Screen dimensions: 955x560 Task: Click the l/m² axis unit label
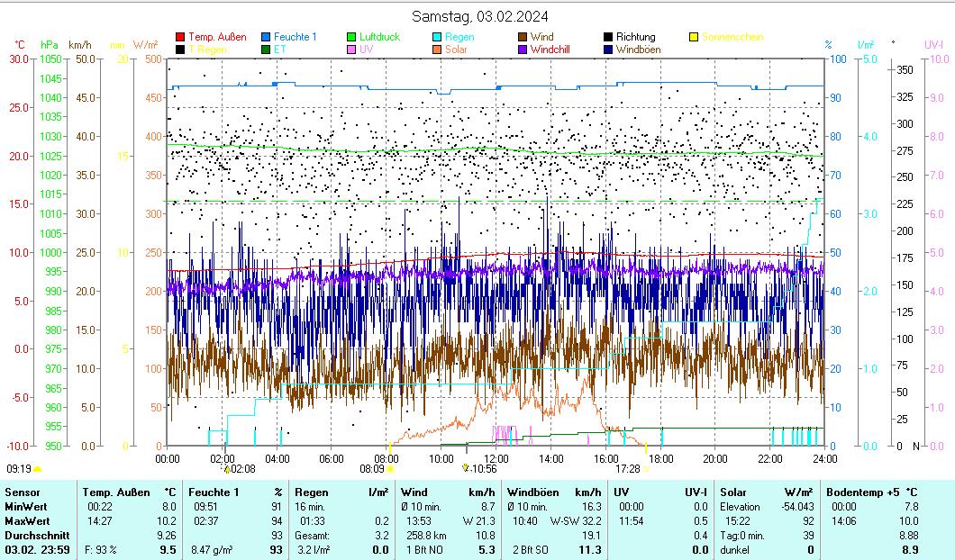866,45
